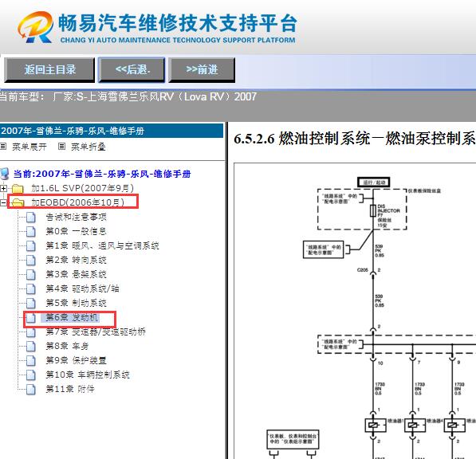Select 加1.6L SVP(2007年9月) folder
Screen dimensions: 476x459
82,188
